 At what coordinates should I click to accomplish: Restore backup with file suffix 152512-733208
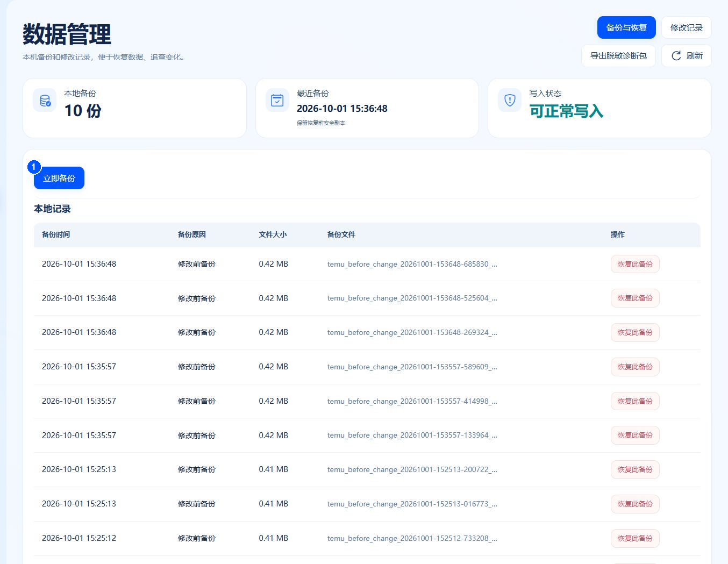click(x=635, y=538)
